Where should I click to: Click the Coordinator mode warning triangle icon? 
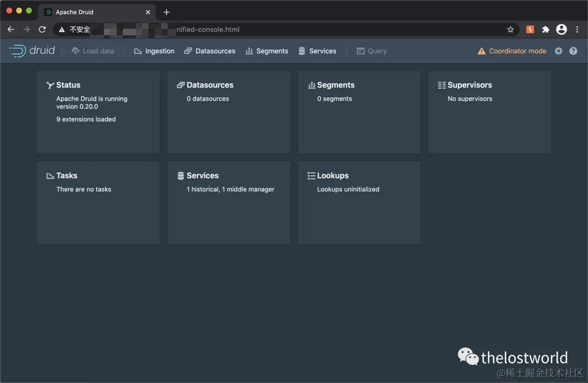(481, 51)
